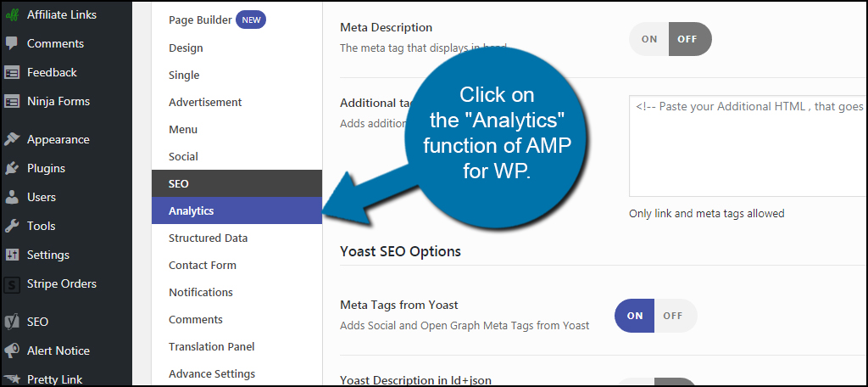Toggle Yoast Description in ld+json switch

click(656, 383)
